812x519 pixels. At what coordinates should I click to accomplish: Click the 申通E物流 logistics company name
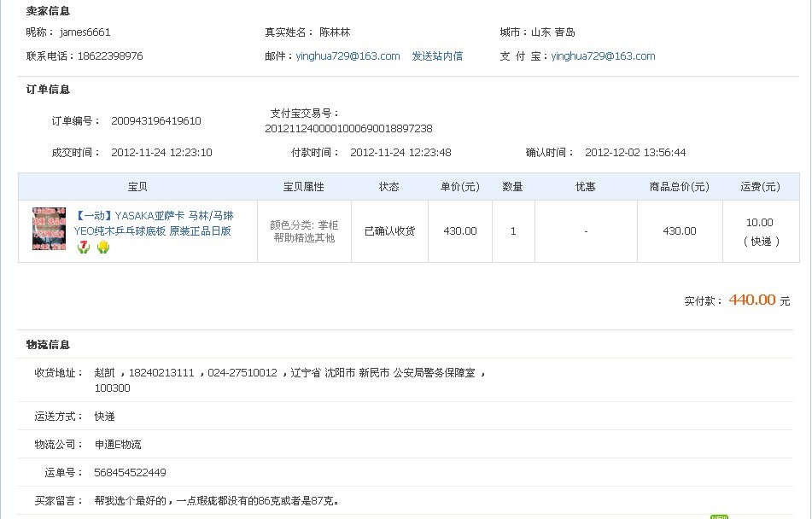tap(118, 445)
